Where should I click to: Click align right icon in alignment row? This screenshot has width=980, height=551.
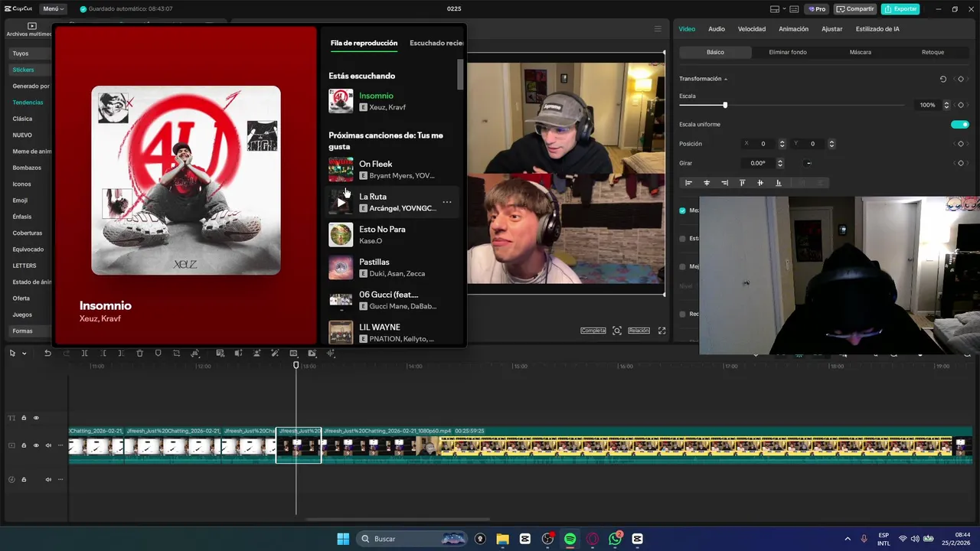pyautogui.click(x=724, y=183)
